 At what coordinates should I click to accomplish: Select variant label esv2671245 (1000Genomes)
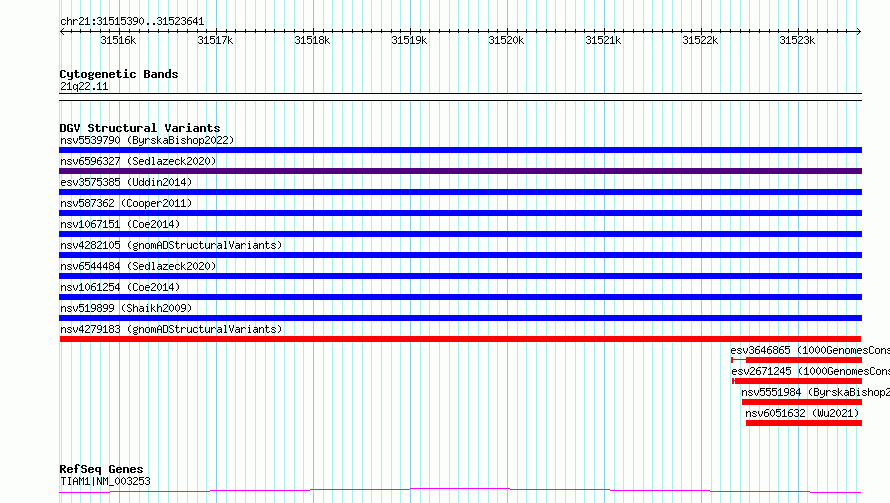click(811, 371)
